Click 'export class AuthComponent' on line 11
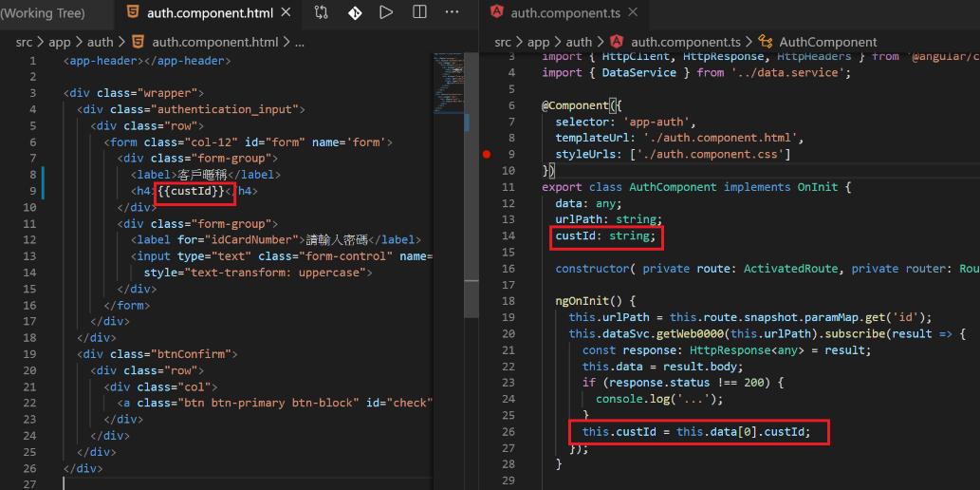The image size is (980, 490). click(628, 187)
